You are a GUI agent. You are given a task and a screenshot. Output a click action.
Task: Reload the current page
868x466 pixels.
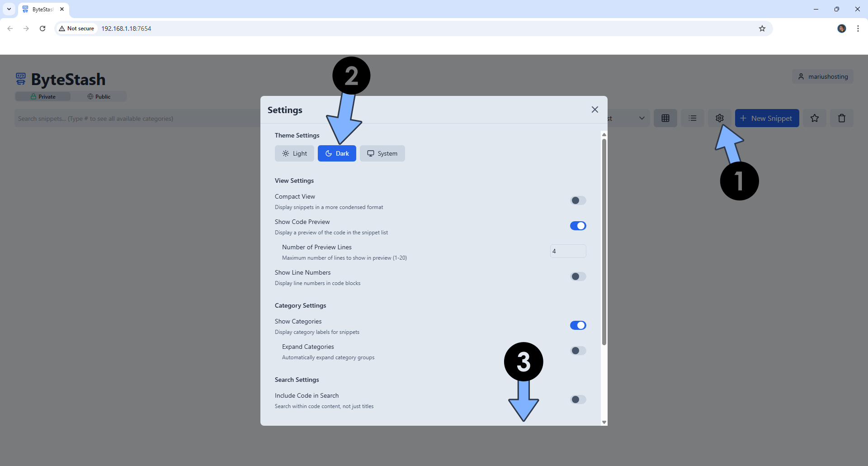coord(42,28)
